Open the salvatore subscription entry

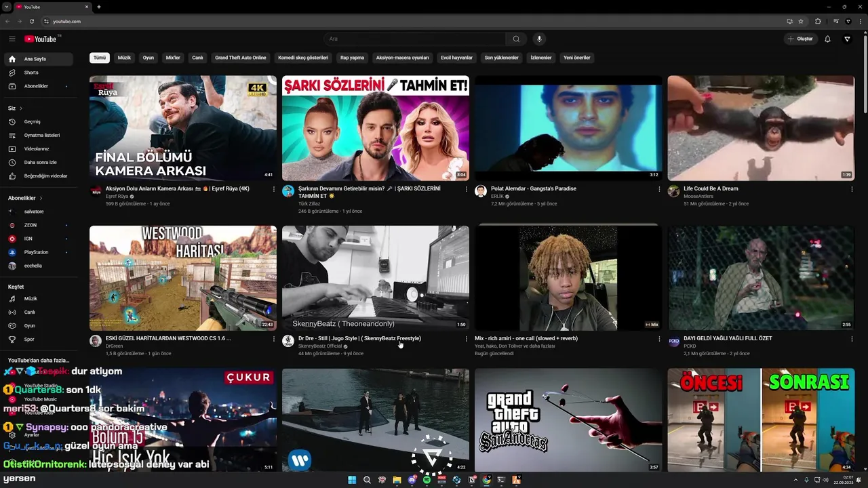tap(38, 211)
